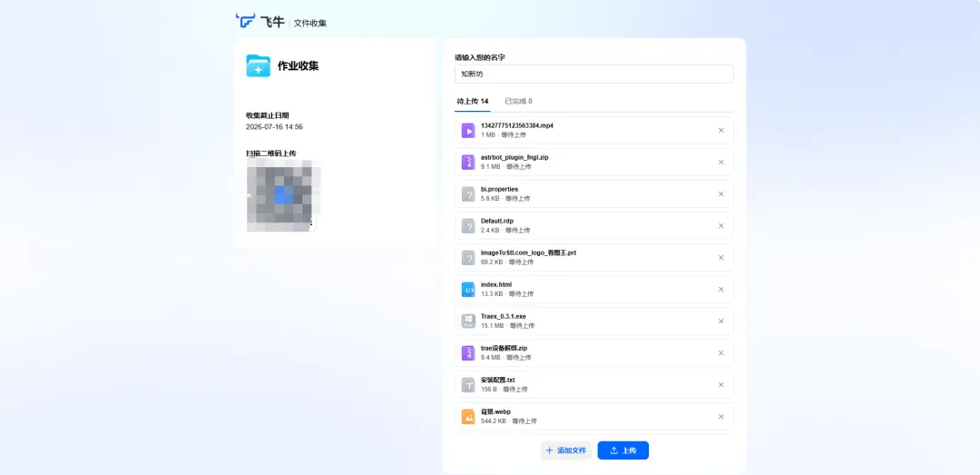
Task: Click the archive icon of trae设备解绑.zip
Action: [468, 353]
